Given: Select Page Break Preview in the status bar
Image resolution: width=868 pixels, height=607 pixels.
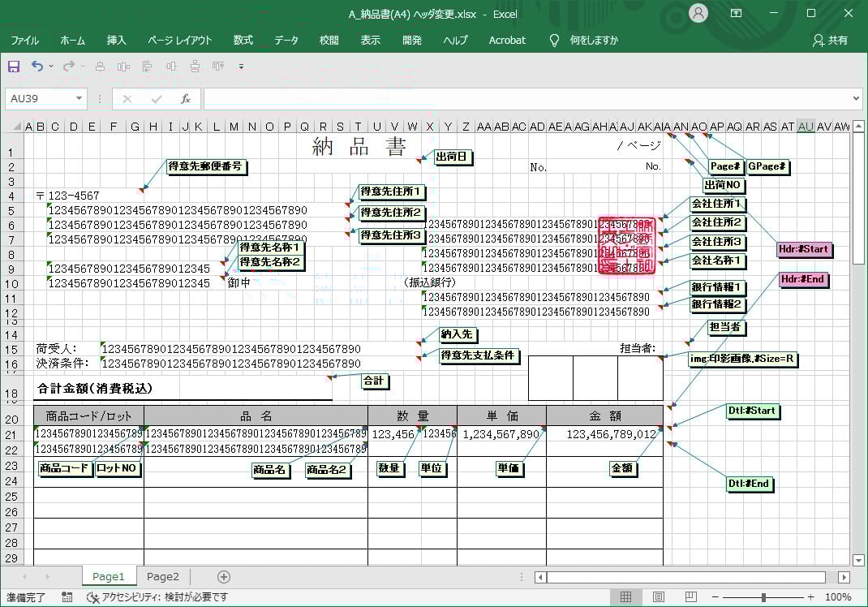Looking at the screenshot, I should [691, 597].
